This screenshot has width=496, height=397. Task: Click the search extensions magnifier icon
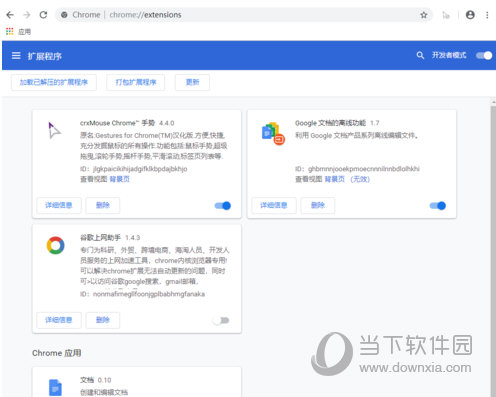click(x=420, y=55)
